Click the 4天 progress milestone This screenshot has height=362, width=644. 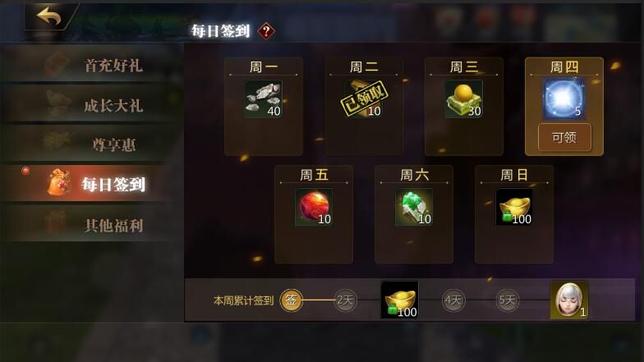(453, 300)
